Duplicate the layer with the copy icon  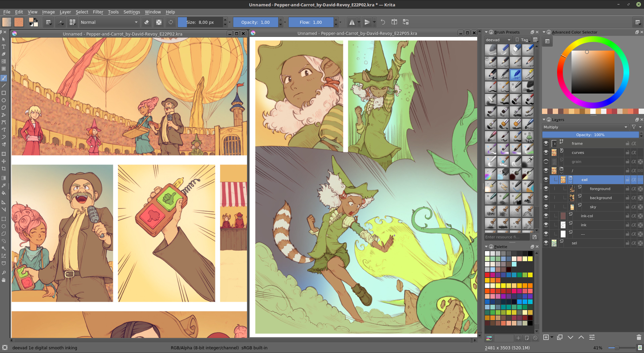(x=559, y=337)
